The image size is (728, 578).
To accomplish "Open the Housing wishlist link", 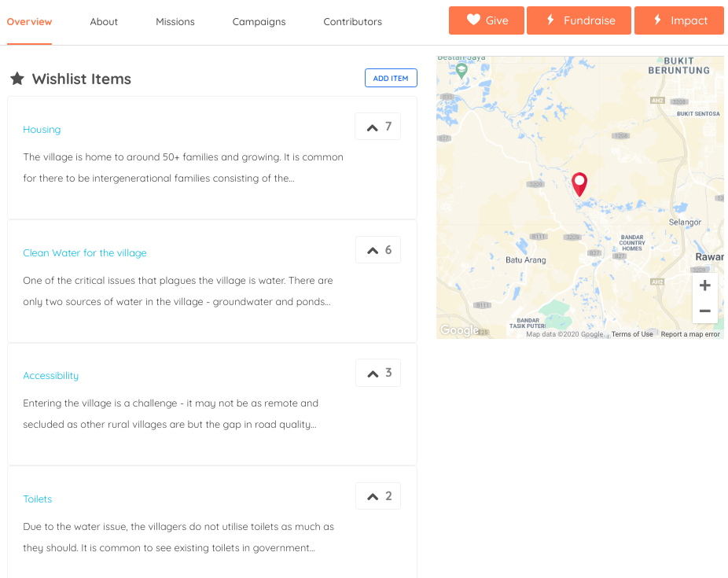I will (42, 130).
